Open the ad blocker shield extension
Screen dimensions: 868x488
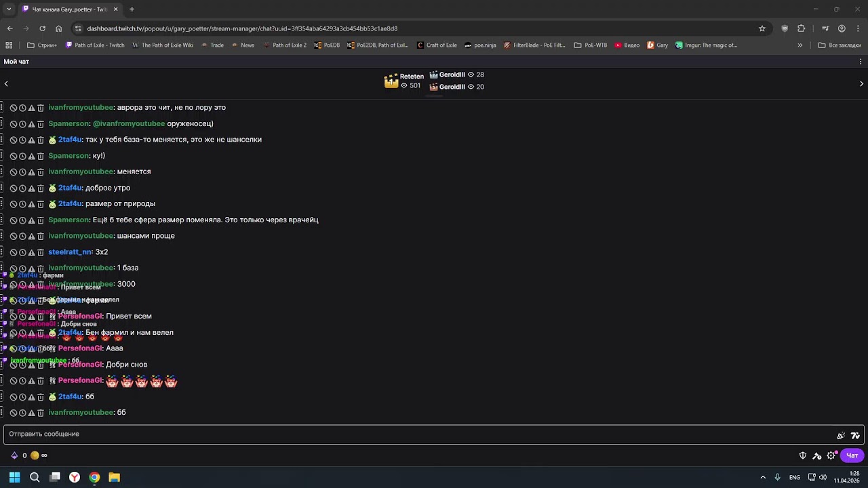click(x=785, y=28)
